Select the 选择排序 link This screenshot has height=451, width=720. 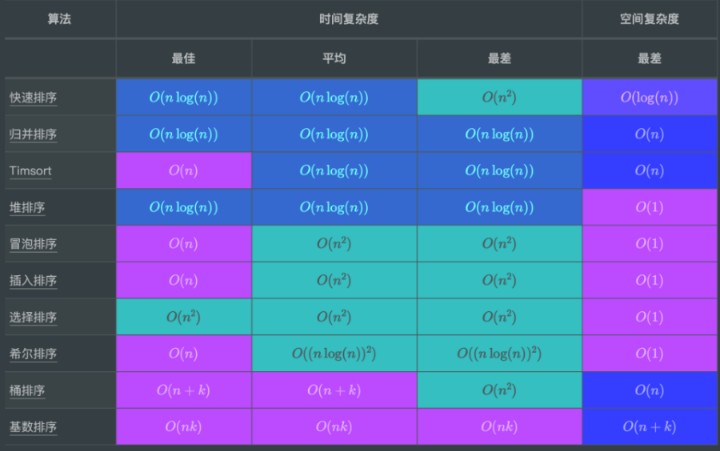[33, 317]
